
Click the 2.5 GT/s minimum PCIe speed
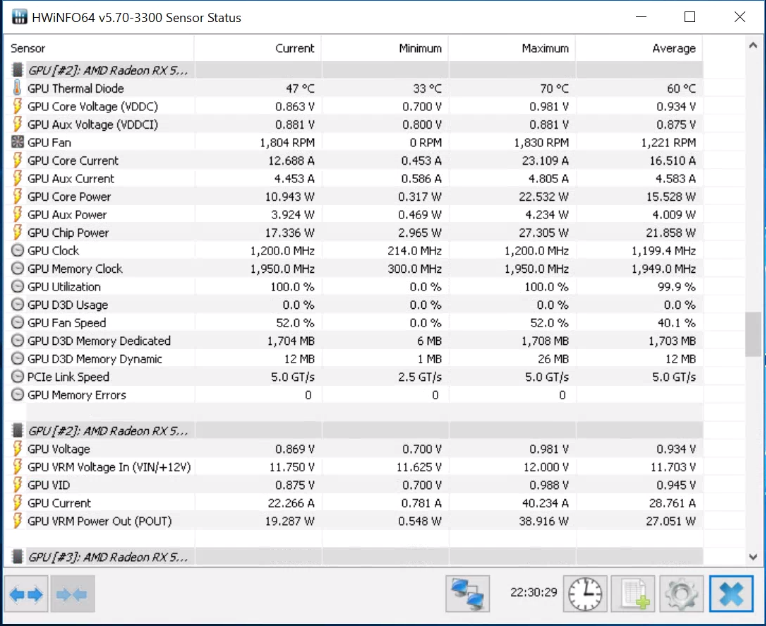pyautogui.click(x=420, y=377)
